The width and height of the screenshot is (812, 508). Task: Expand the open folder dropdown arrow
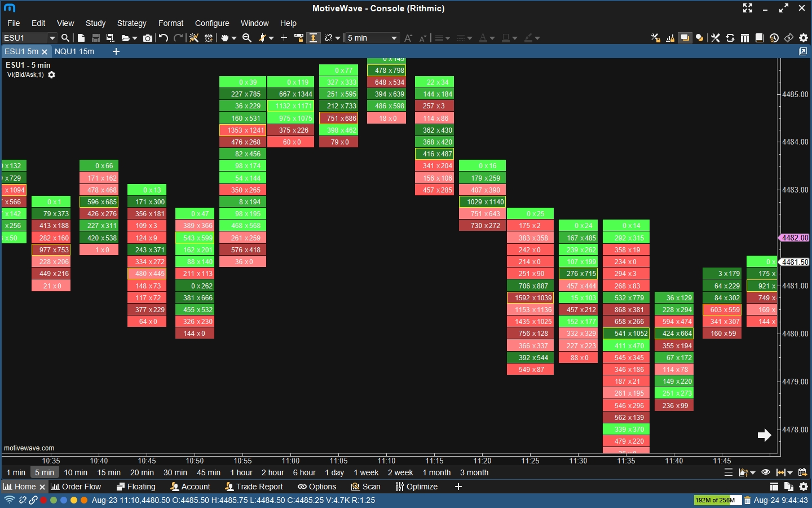[134, 38]
